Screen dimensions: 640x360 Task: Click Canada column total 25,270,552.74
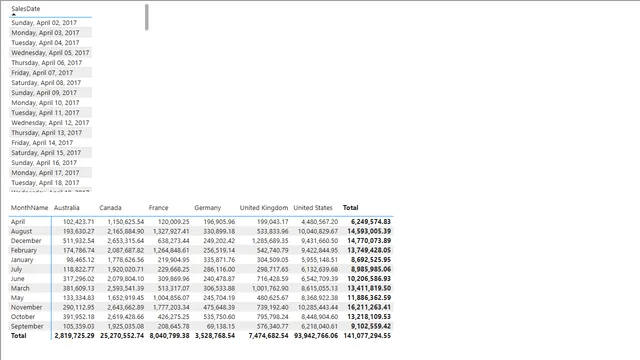(x=122, y=336)
